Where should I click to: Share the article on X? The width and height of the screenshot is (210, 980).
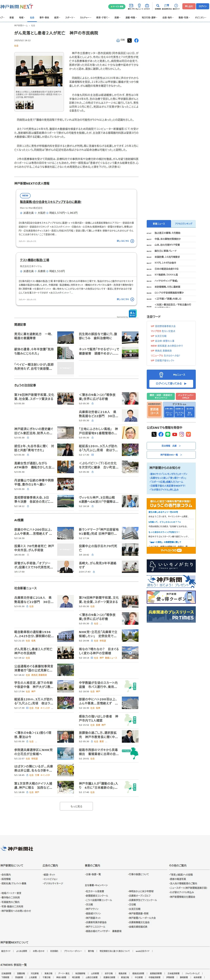(129, 40)
